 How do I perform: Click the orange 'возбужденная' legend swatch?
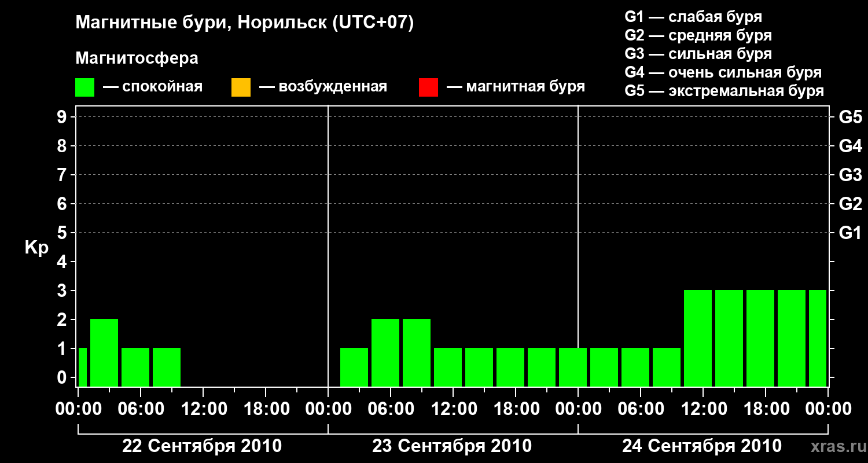241,87
